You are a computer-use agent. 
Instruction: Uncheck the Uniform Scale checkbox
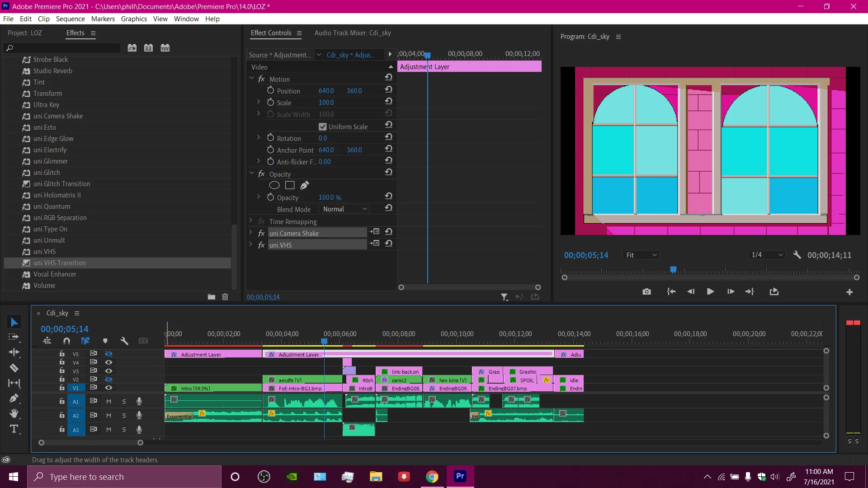tap(322, 127)
